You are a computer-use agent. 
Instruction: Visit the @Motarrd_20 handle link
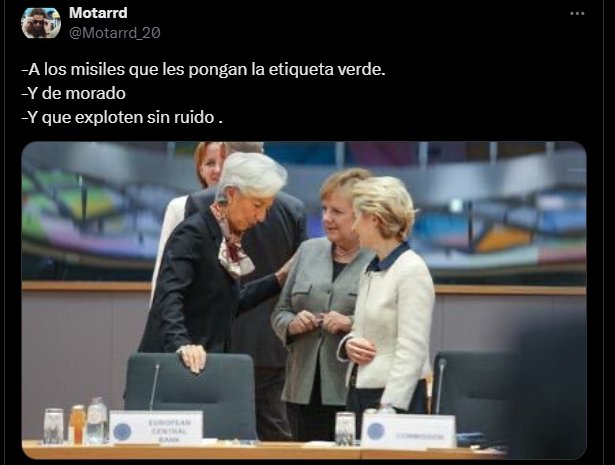pos(115,33)
